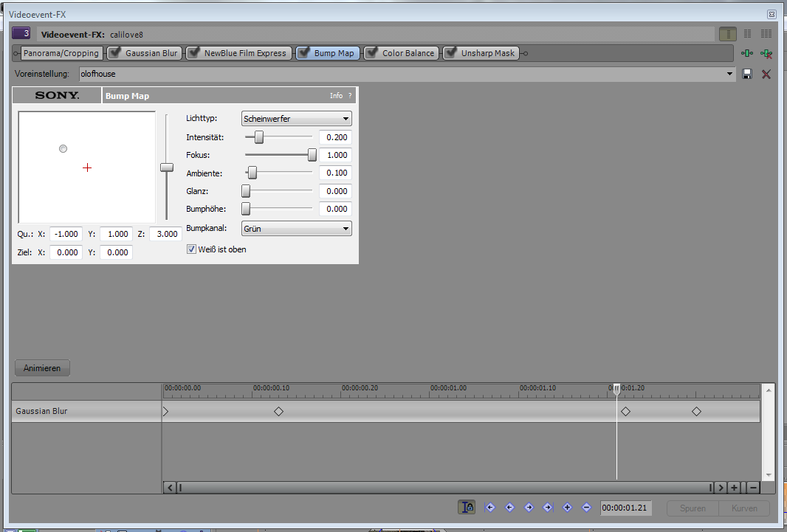Select the keyframe diamond at 00:00:00.10
Image resolution: width=787 pixels, height=532 pixels.
coord(278,412)
